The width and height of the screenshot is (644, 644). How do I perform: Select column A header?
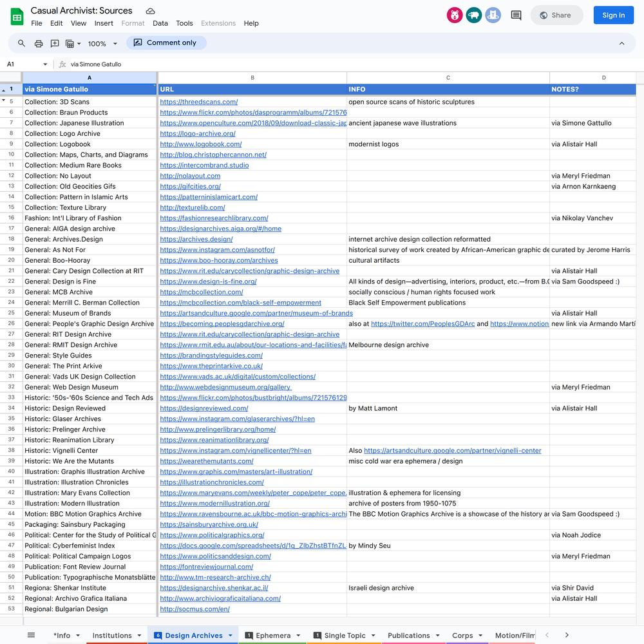point(90,78)
